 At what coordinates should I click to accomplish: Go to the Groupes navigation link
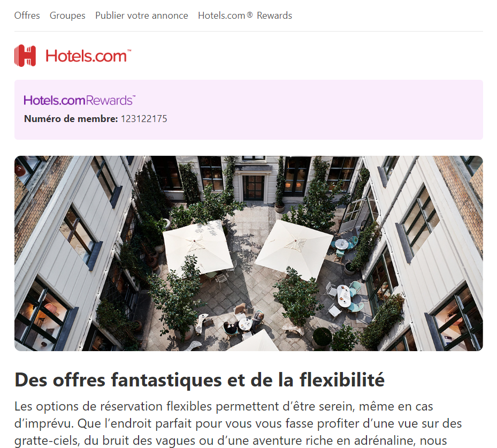(67, 16)
